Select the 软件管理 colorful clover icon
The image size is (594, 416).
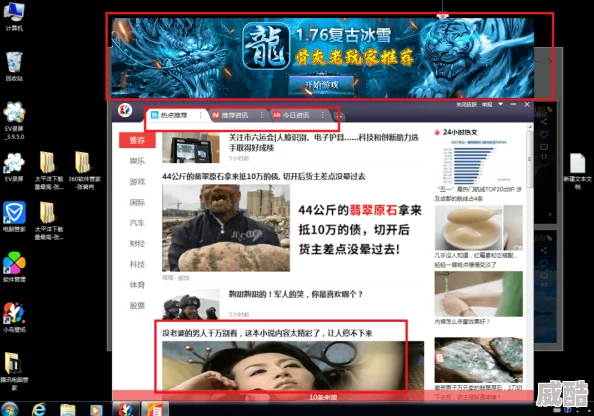click(x=14, y=267)
